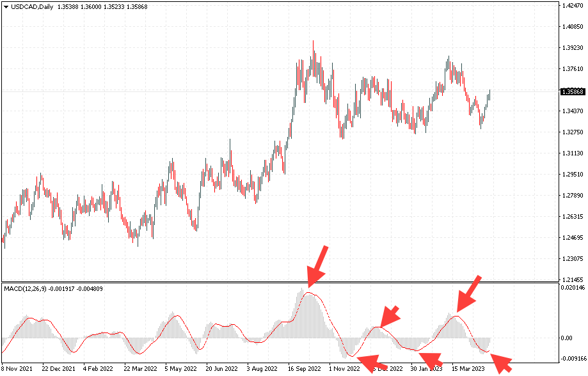Select the 22 Dec 2021 date label
This screenshot has height=376, width=588.
(x=58, y=369)
